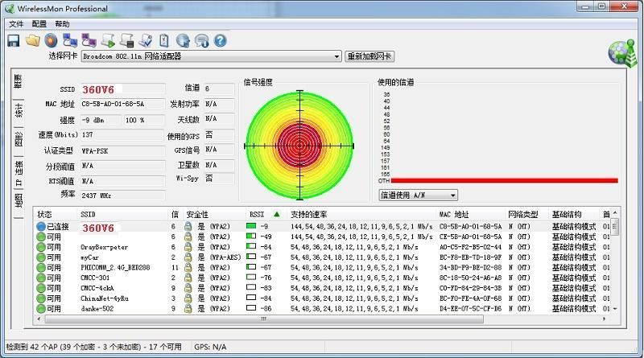Click the padlock icon in the ChinaNet-4yRu row
Viewport: 644px width, 358px height.
point(188,298)
